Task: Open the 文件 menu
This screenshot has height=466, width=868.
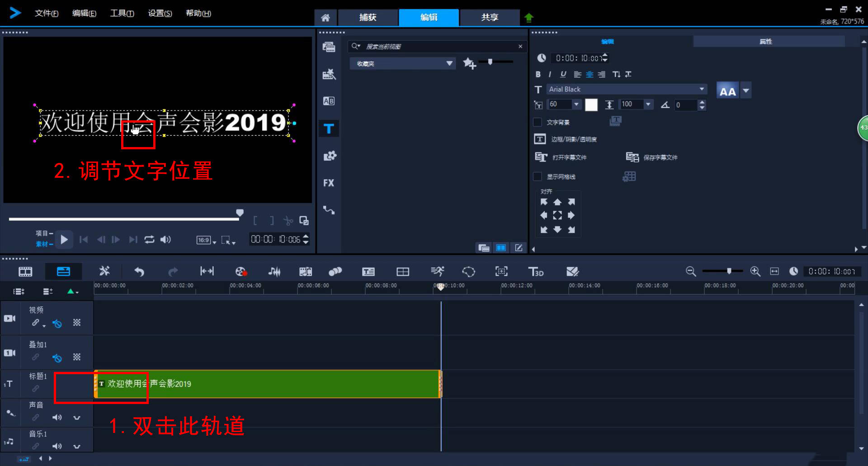Action: (47, 13)
